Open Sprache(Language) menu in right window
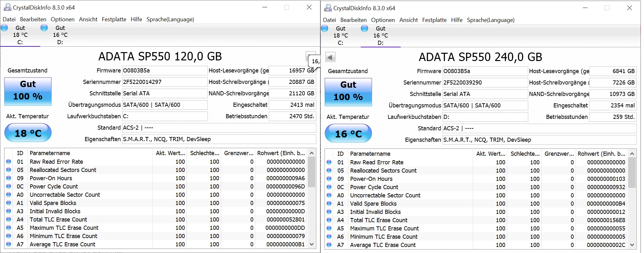 [490, 20]
